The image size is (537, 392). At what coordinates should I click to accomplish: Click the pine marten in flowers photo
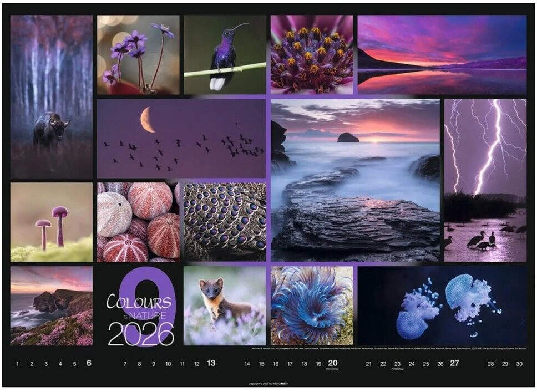(225, 306)
